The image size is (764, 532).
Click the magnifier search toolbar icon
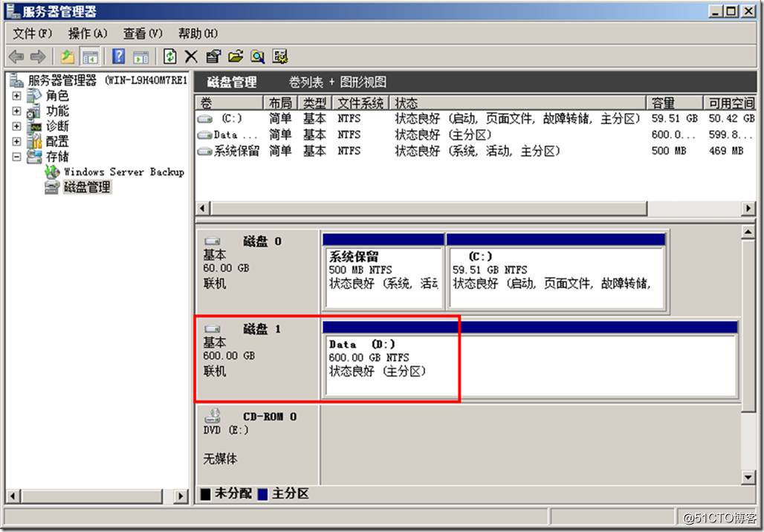[x=257, y=56]
